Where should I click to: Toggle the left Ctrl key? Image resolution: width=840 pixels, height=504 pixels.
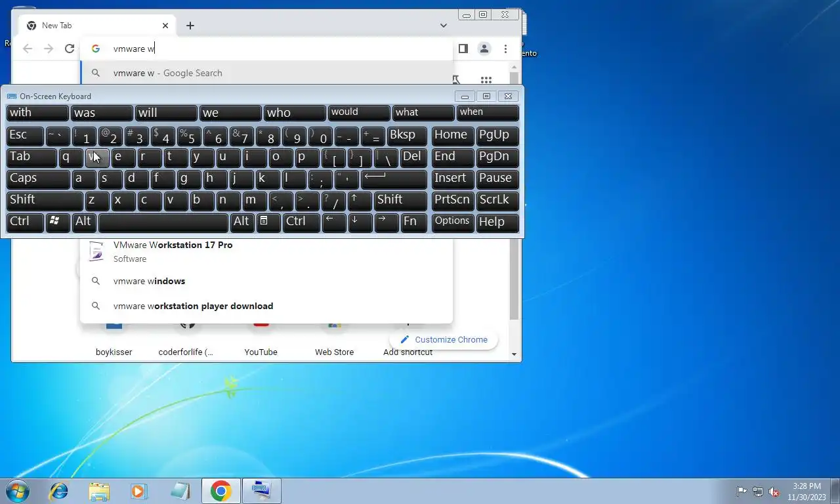point(25,222)
